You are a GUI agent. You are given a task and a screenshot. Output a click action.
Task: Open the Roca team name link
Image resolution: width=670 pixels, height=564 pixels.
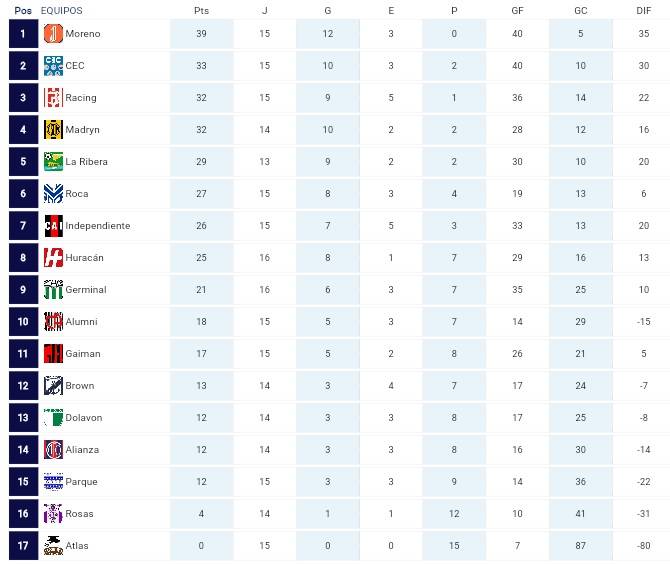[x=77, y=194]
